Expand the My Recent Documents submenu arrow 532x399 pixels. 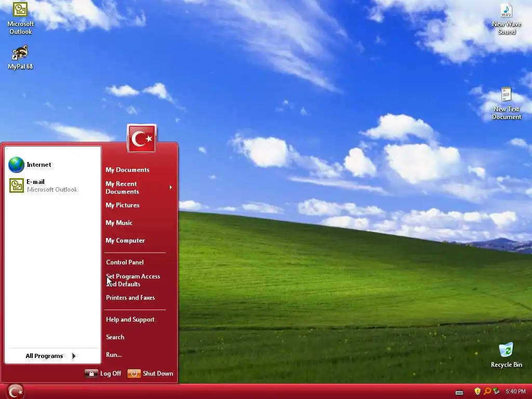(x=170, y=187)
